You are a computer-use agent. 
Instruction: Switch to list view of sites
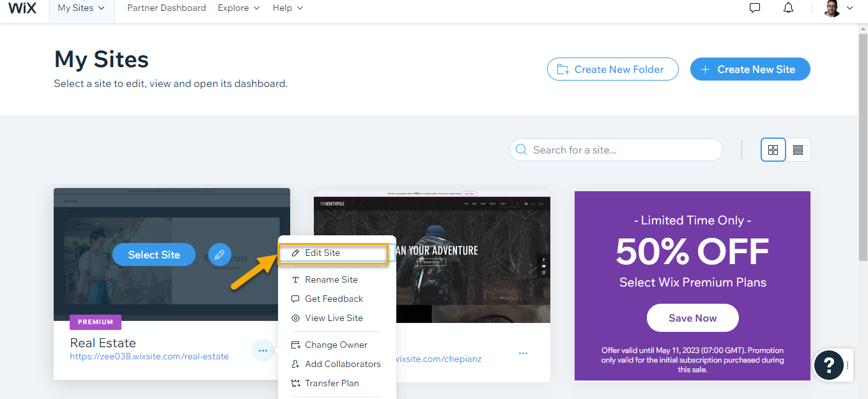[798, 150]
